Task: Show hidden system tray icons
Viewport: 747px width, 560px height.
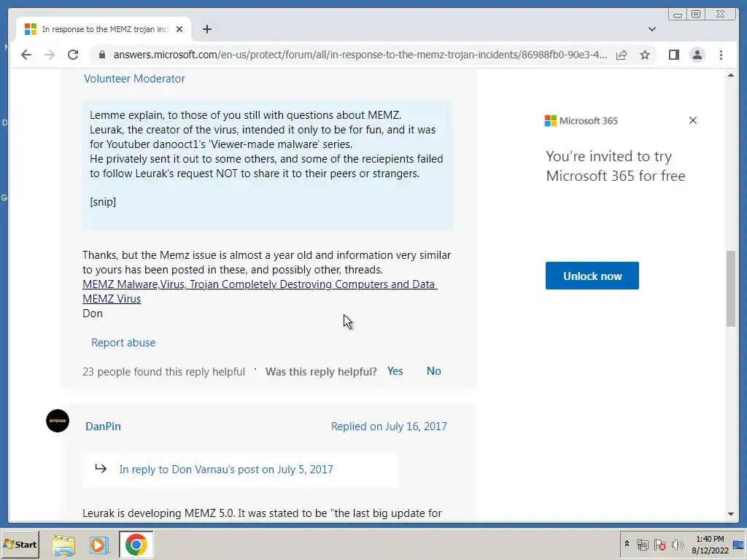Action: 627,544
